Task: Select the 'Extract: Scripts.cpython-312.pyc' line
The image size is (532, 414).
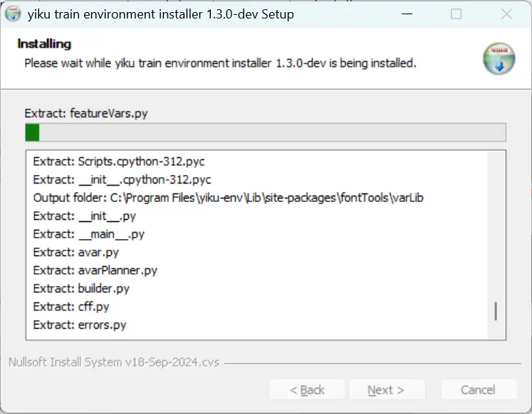Action: tap(119, 161)
